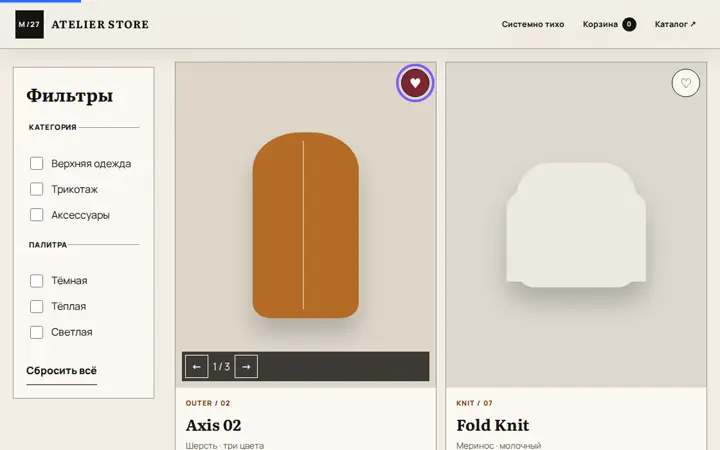720x450 pixels.
Task: Click the Шерсть · три цвета description
Action: [225, 445]
